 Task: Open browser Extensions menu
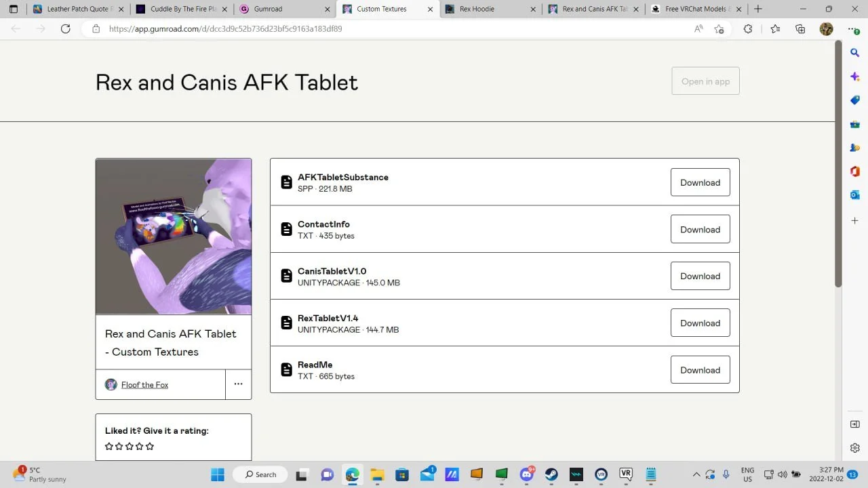tap(748, 29)
